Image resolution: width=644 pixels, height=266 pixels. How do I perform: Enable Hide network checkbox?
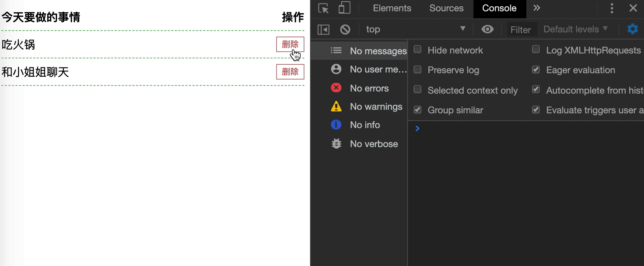tap(417, 49)
